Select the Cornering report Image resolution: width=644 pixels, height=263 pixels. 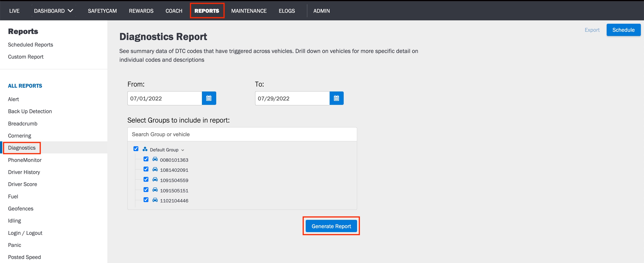[19, 136]
